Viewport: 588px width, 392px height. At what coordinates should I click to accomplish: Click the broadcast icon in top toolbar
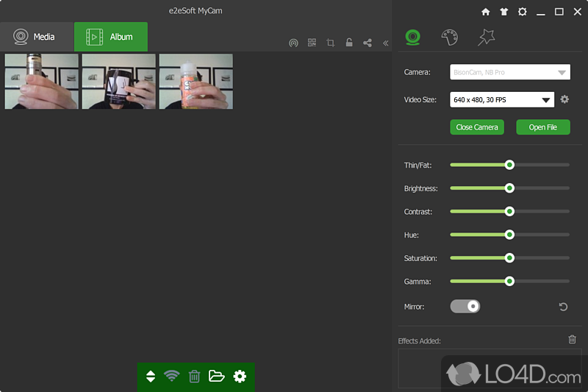point(293,43)
